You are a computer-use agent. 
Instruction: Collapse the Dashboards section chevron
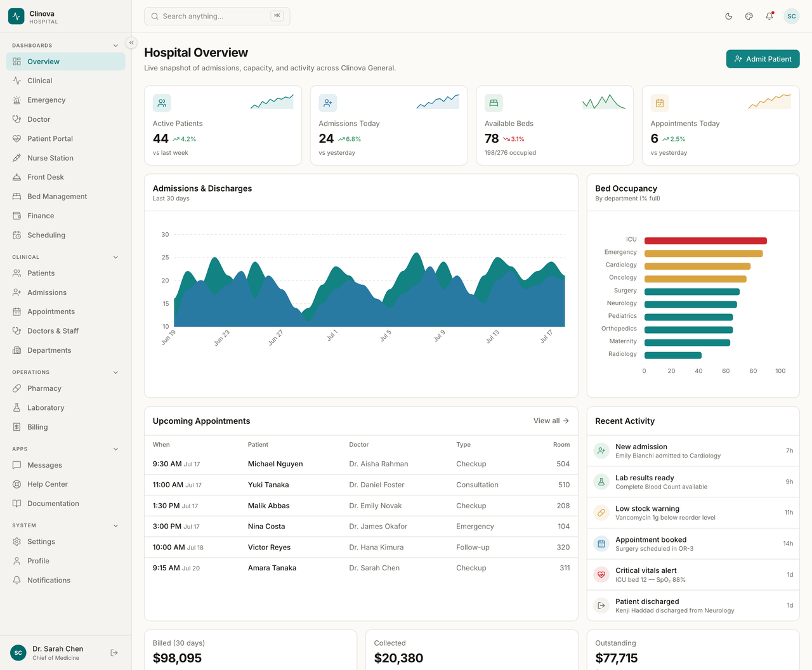point(115,46)
